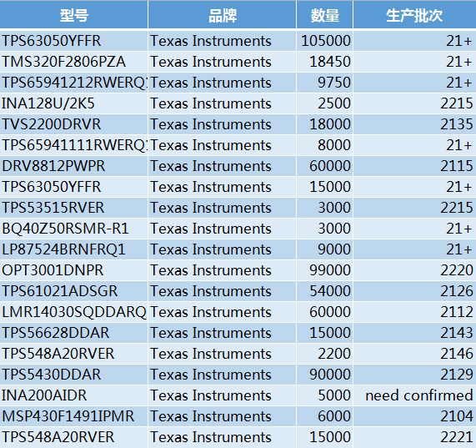476x448 pixels.
Task: Select cell LP87524BRNFRQ1
Action: tap(73, 249)
